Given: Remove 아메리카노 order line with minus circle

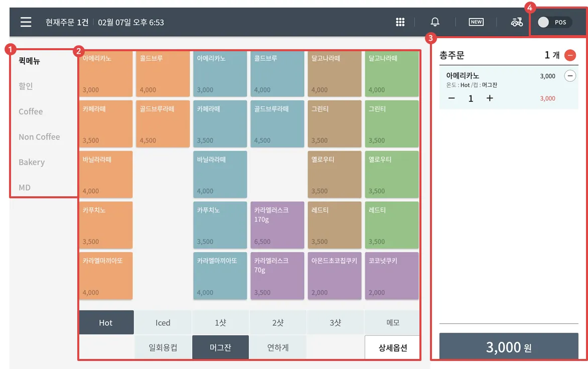Looking at the screenshot, I should pyautogui.click(x=570, y=76).
